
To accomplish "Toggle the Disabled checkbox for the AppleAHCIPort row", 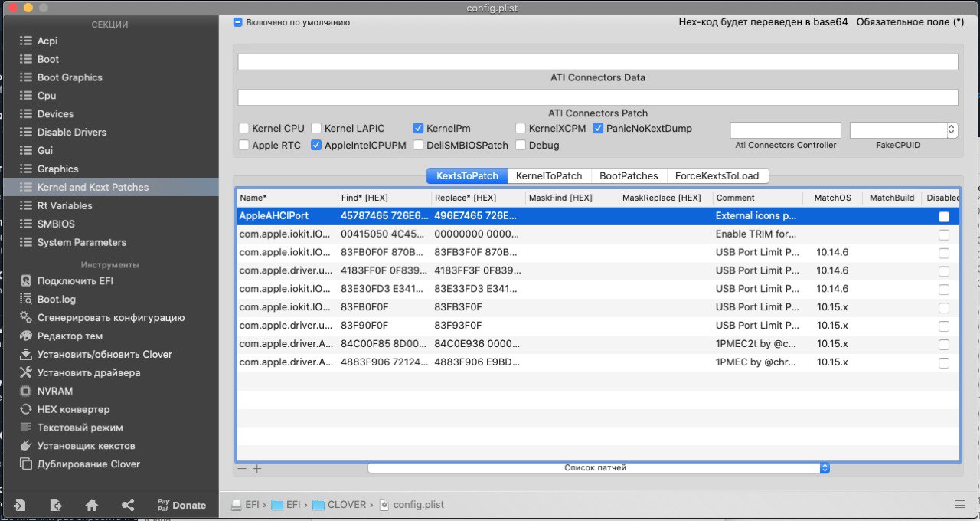I will click(x=944, y=217).
